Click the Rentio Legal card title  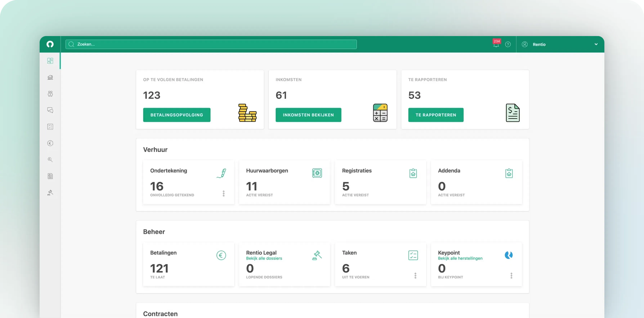tap(261, 252)
